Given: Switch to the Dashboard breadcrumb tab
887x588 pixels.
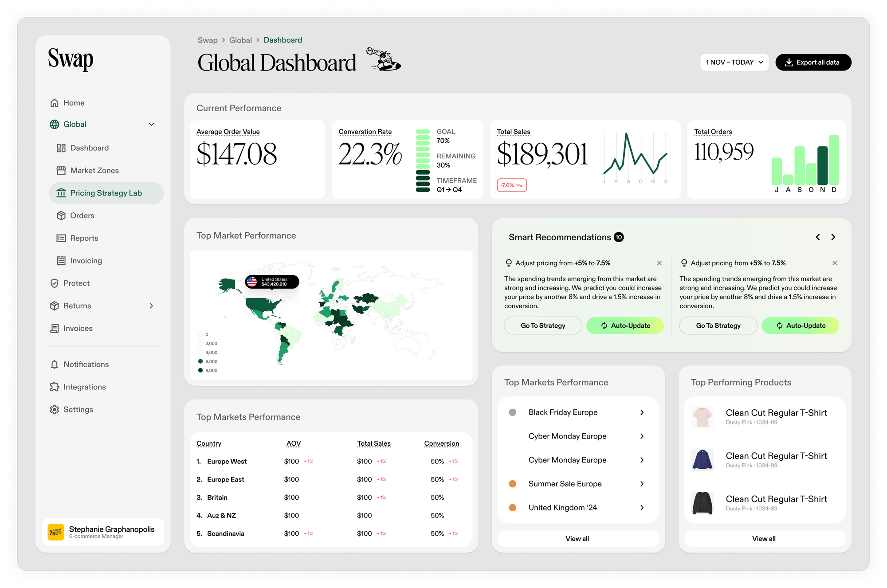Looking at the screenshot, I should tap(283, 40).
